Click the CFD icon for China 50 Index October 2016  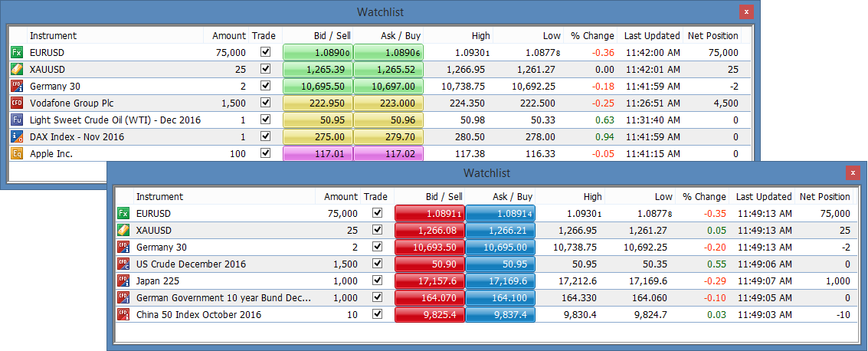point(123,314)
